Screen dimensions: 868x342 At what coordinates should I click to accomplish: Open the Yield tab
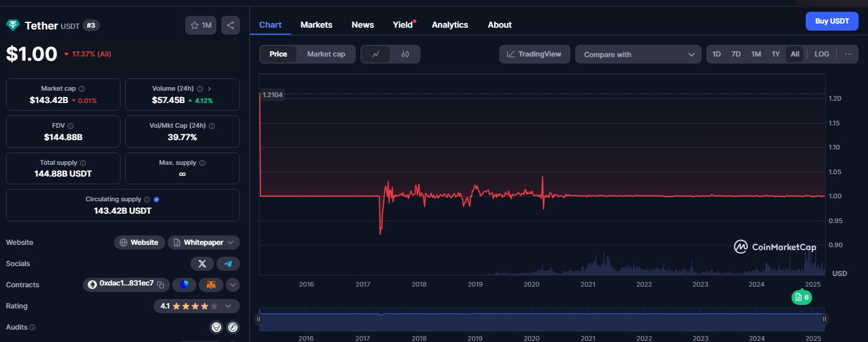[x=403, y=25]
